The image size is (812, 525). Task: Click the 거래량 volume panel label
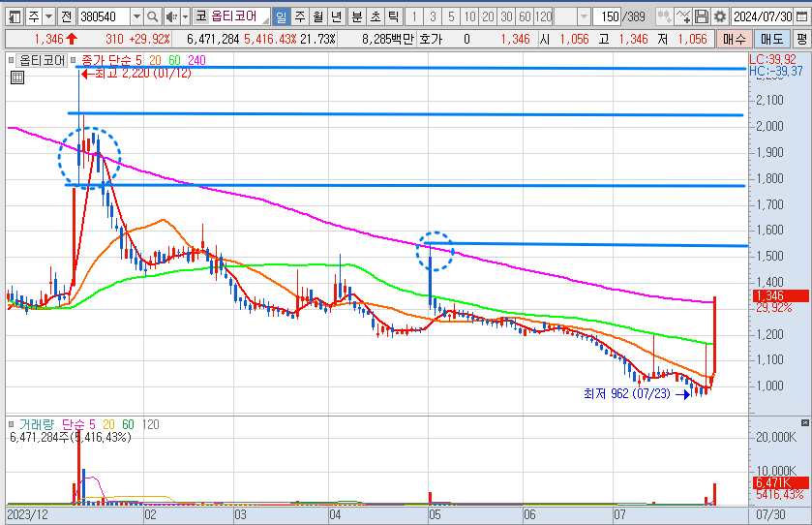pyautogui.click(x=36, y=424)
